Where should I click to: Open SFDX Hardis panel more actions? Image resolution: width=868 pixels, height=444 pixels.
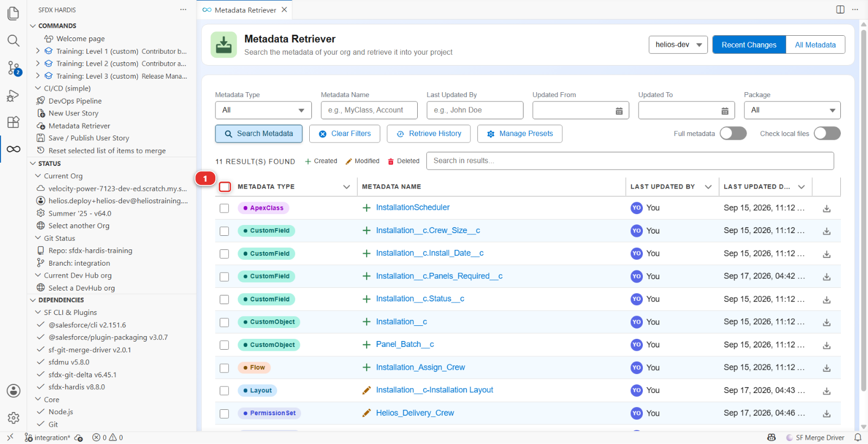pos(183,10)
